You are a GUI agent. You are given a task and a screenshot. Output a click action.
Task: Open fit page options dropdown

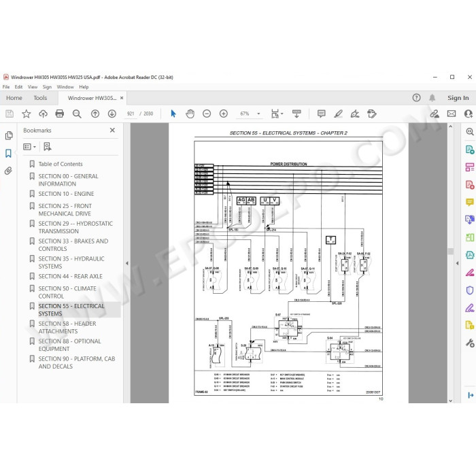point(277,114)
